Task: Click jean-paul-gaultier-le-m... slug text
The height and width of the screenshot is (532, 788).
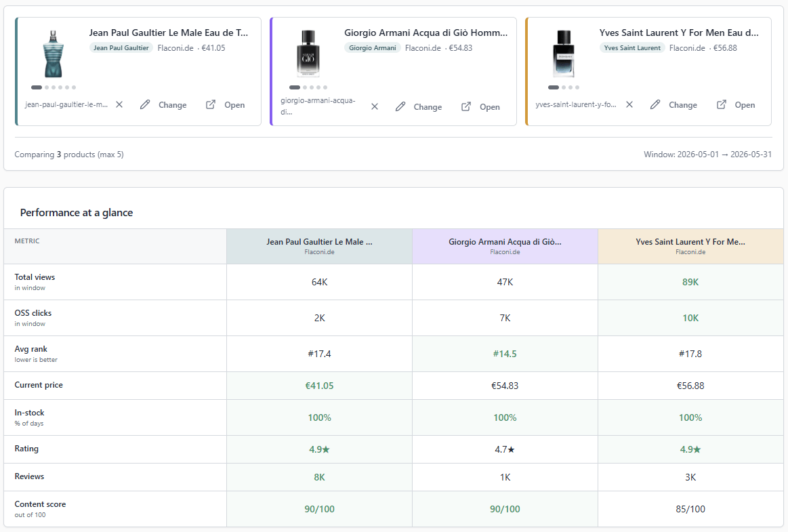Action: pos(66,104)
